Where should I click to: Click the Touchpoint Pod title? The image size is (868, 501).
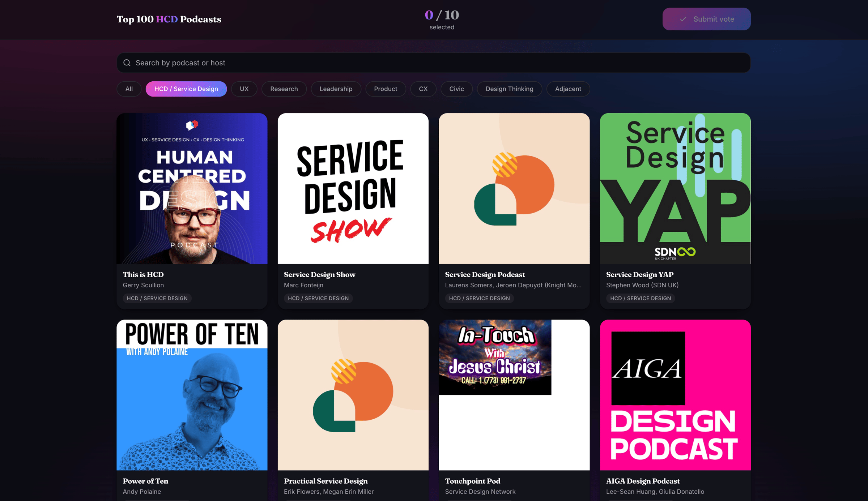pyautogui.click(x=473, y=481)
